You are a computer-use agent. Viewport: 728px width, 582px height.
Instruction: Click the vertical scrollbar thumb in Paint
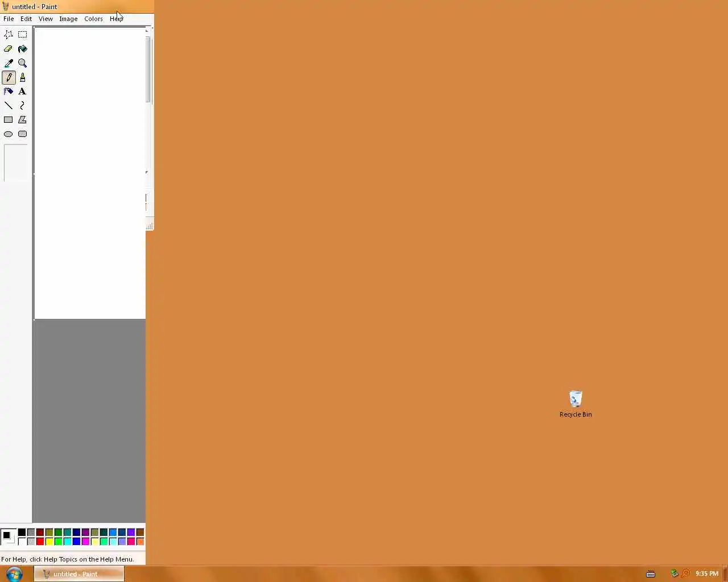click(x=148, y=69)
